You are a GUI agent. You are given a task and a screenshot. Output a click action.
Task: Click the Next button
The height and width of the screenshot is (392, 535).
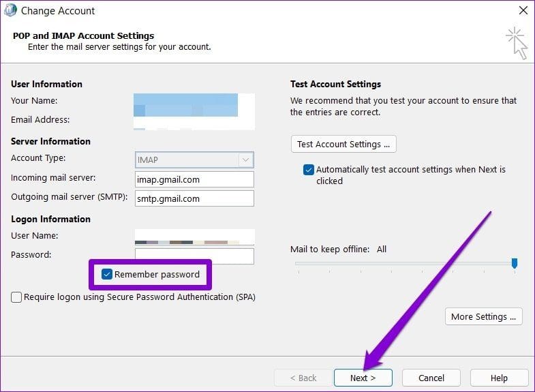tap(363, 378)
